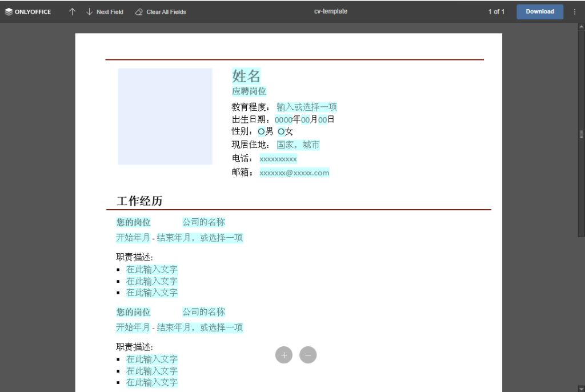Open the 教育程度 selection field

pyautogui.click(x=306, y=106)
